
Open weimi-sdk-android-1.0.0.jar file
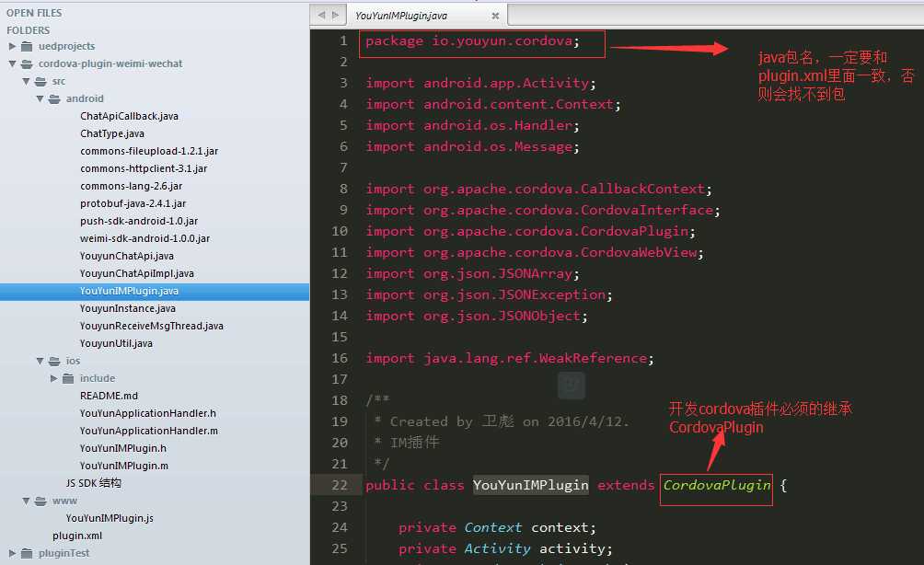[145, 238]
